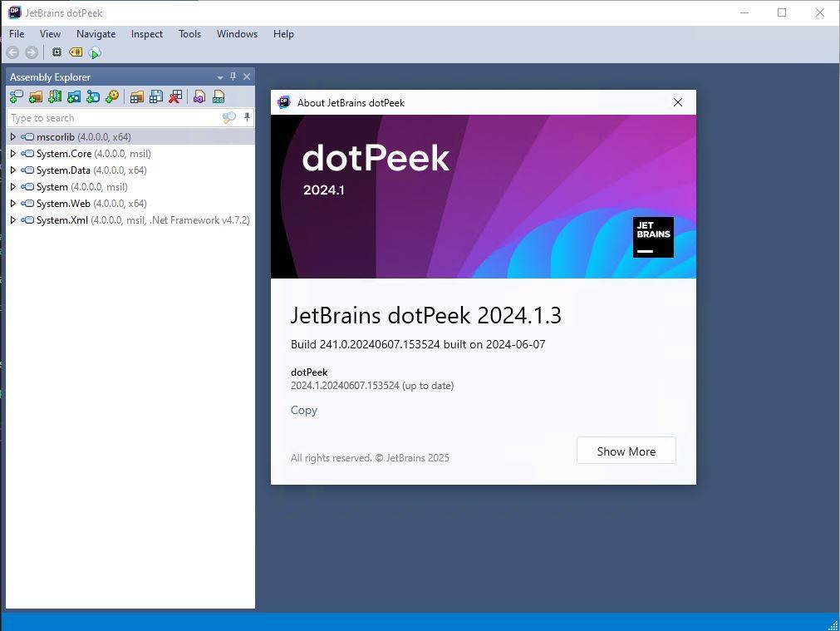840x631 pixels.
Task: Click the dotPeek icon in the About dialog title
Action: [284, 102]
